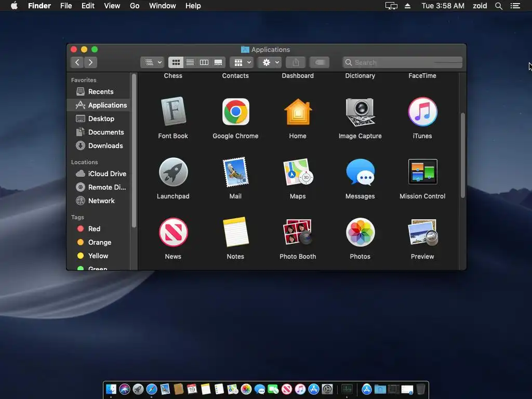Select the Photo Booth app icon
Image resolution: width=532 pixels, height=399 pixels.
(x=298, y=232)
